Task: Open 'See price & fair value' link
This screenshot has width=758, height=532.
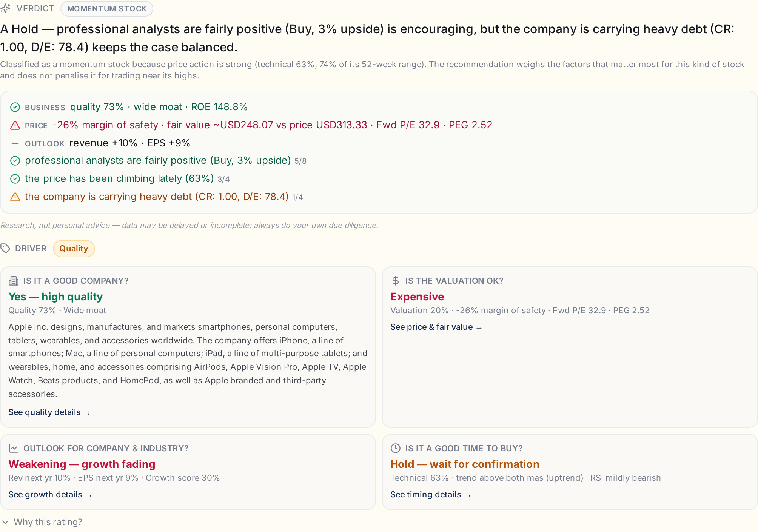Action: [x=436, y=327]
